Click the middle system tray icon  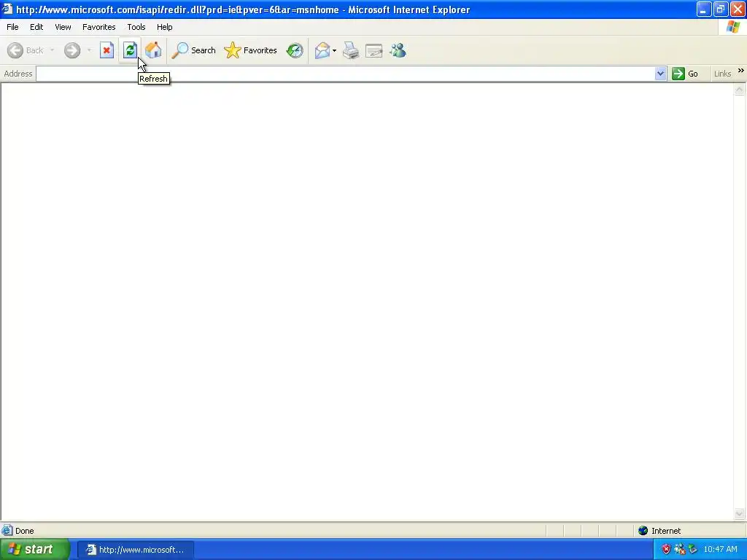coord(679,550)
